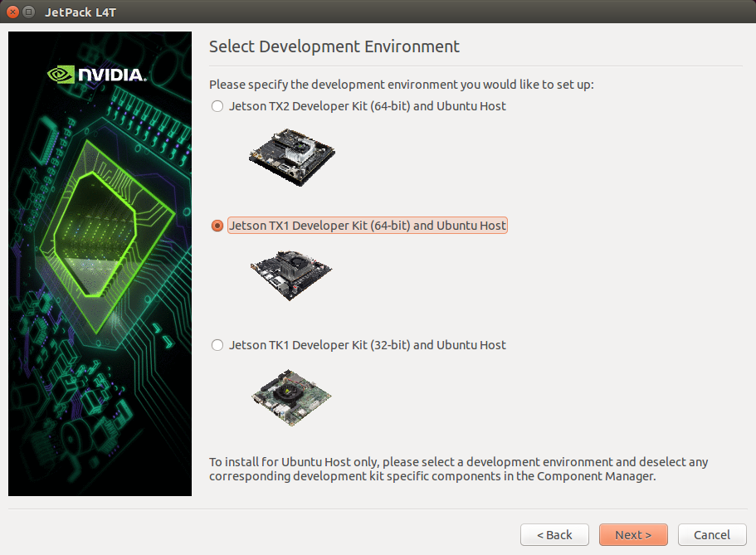Screen dimensions: 756x555
Task: Go to the next step with Next
Action: pos(633,535)
